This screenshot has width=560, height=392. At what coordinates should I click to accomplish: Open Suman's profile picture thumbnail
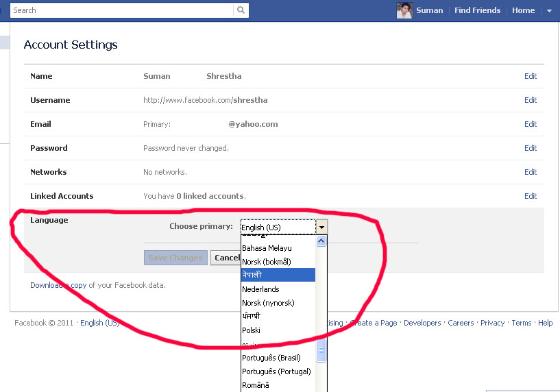pyautogui.click(x=404, y=10)
